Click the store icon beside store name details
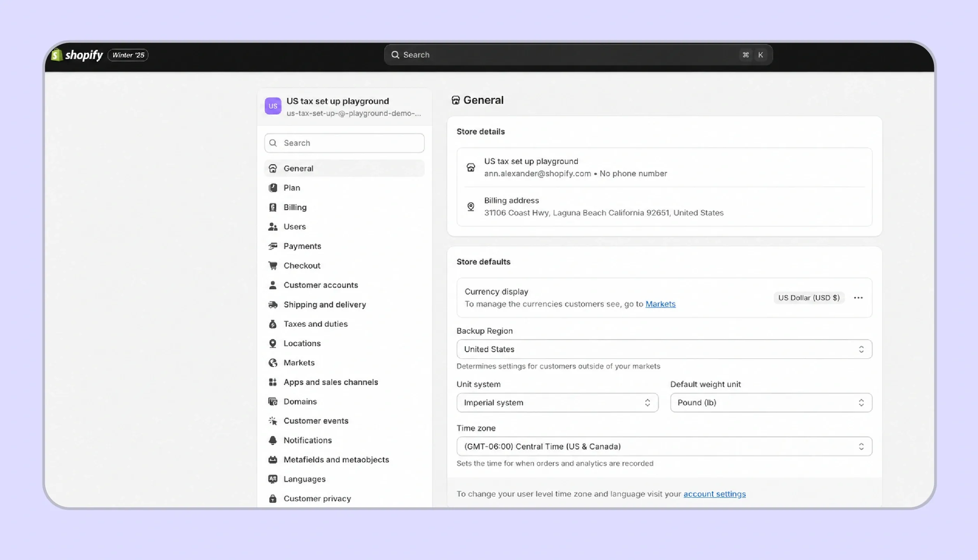The height and width of the screenshot is (560, 978). click(x=471, y=167)
